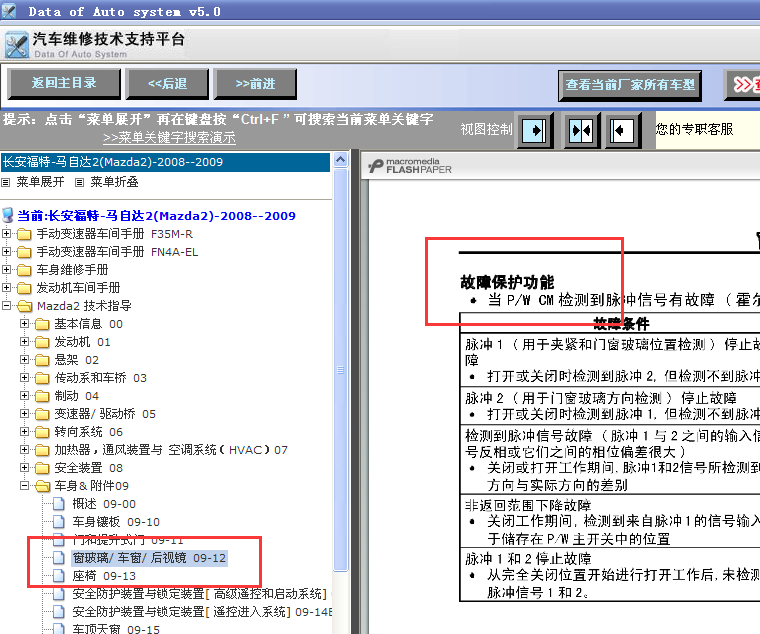760x634 pixels.
Task: Click the tree panel scroll-up arrow
Action: 341,160
